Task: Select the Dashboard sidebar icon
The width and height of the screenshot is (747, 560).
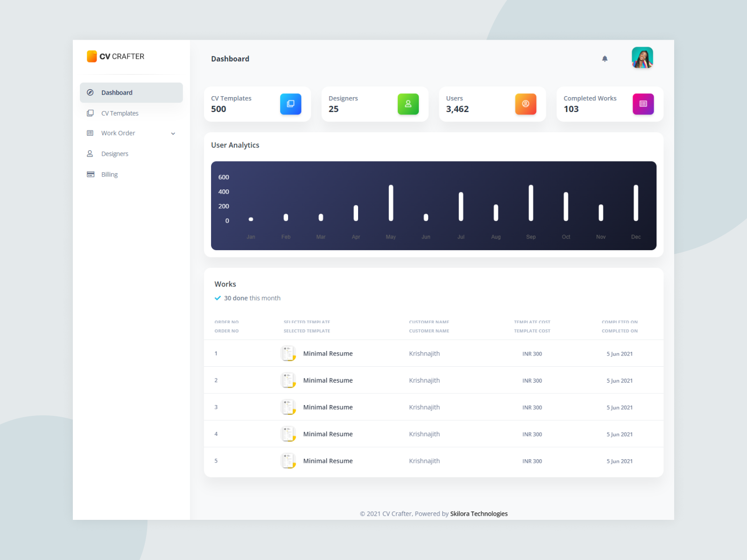Action: coord(90,92)
